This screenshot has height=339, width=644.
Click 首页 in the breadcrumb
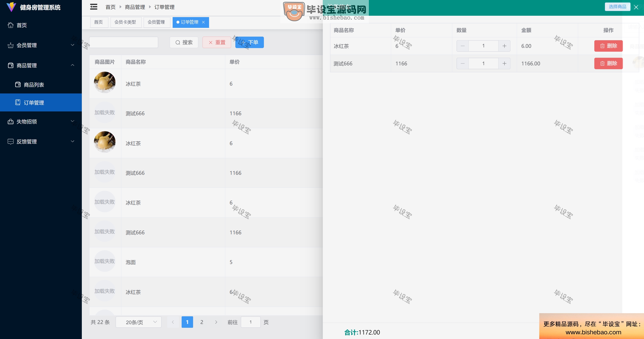click(x=111, y=7)
